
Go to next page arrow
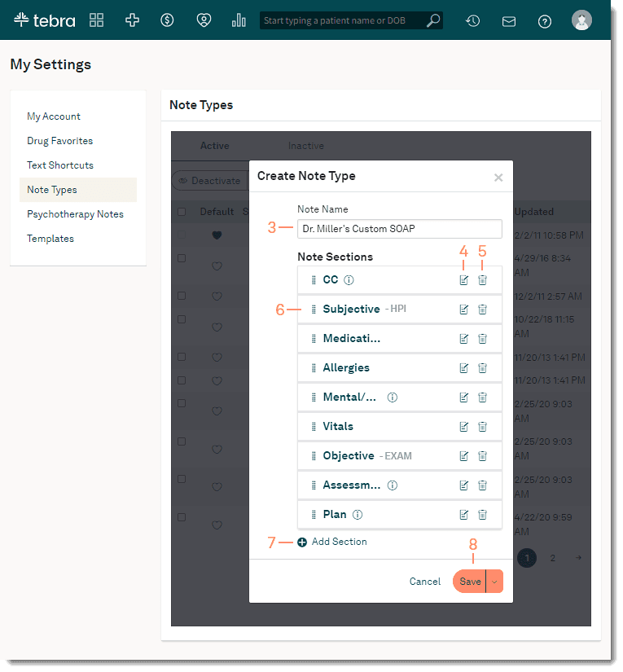pos(578,558)
